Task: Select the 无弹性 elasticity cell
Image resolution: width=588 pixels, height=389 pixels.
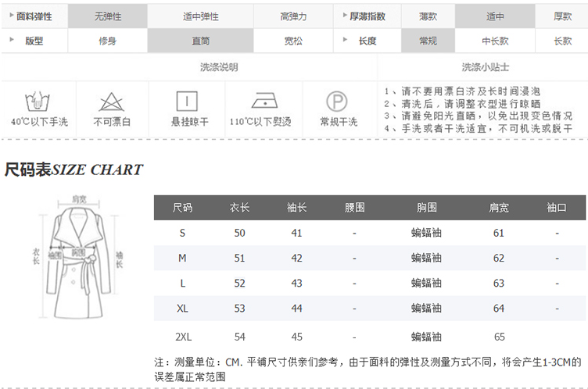Action: coord(108,16)
